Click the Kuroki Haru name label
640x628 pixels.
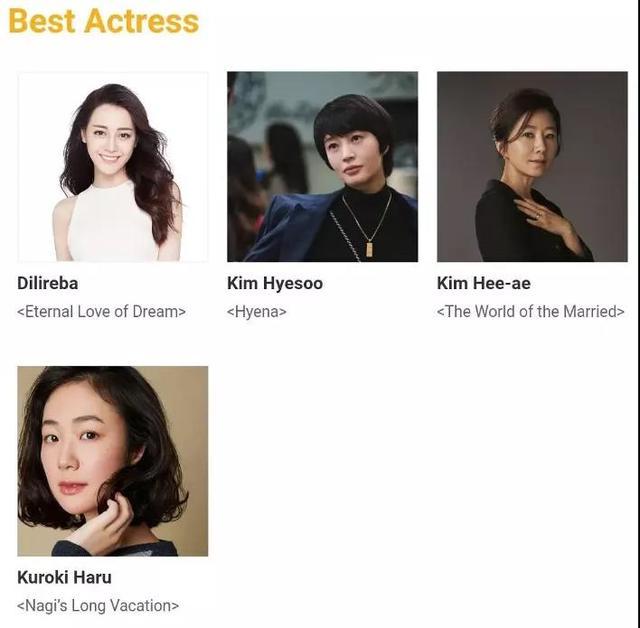[x=64, y=577]
